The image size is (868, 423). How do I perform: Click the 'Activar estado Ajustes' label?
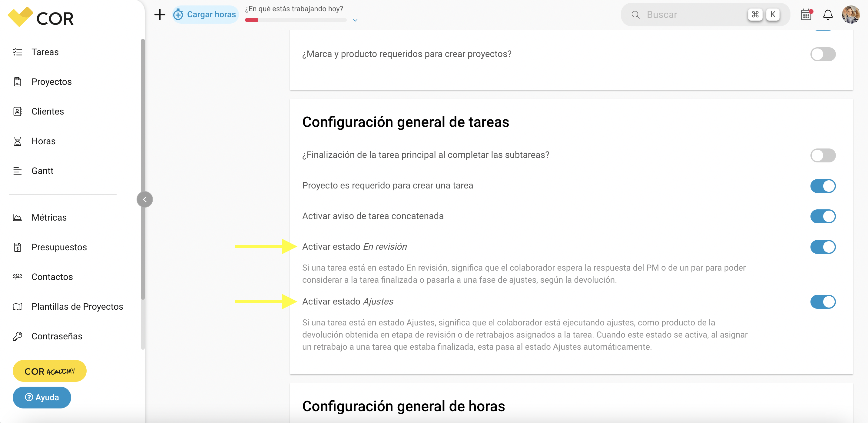point(348,301)
